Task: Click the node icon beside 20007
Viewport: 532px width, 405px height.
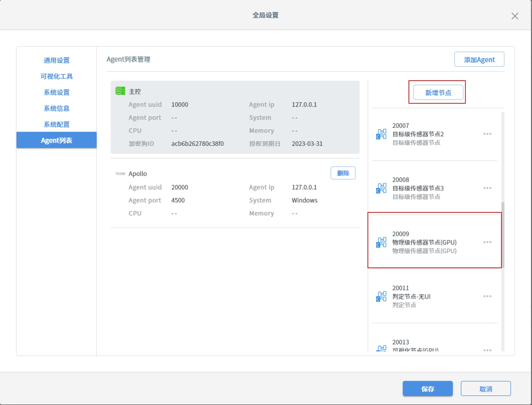Action: click(381, 134)
